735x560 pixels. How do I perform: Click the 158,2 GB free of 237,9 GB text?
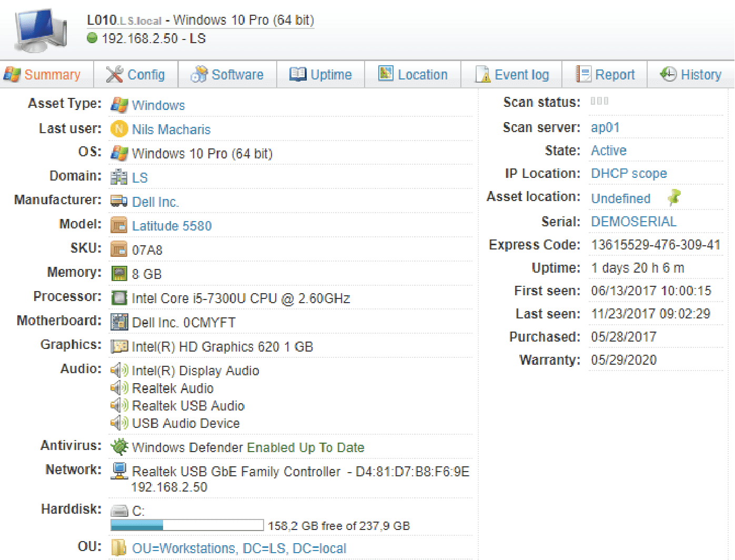coord(339,526)
